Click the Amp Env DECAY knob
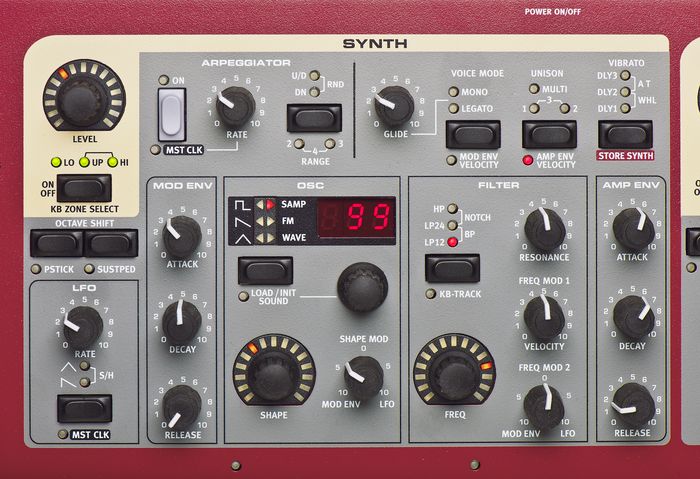 click(x=633, y=317)
